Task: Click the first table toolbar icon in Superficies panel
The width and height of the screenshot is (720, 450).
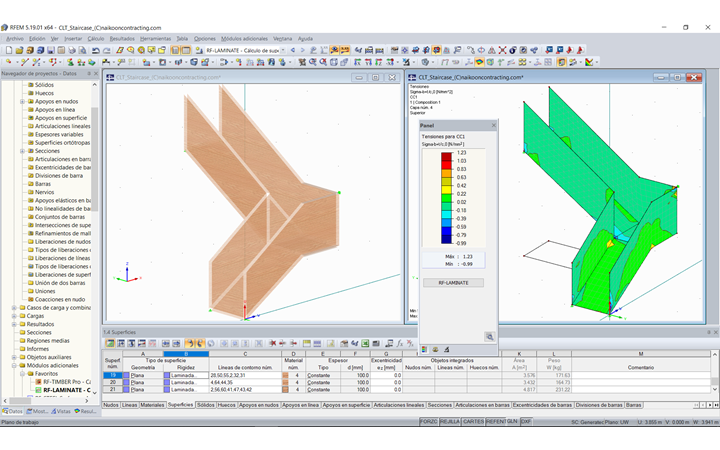Action: coord(110,343)
